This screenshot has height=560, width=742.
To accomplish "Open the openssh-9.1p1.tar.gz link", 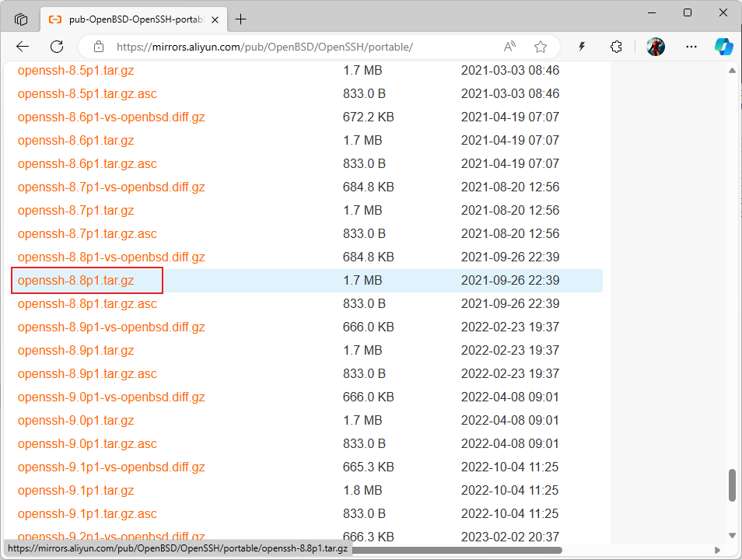I will click(x=76, y=490).
